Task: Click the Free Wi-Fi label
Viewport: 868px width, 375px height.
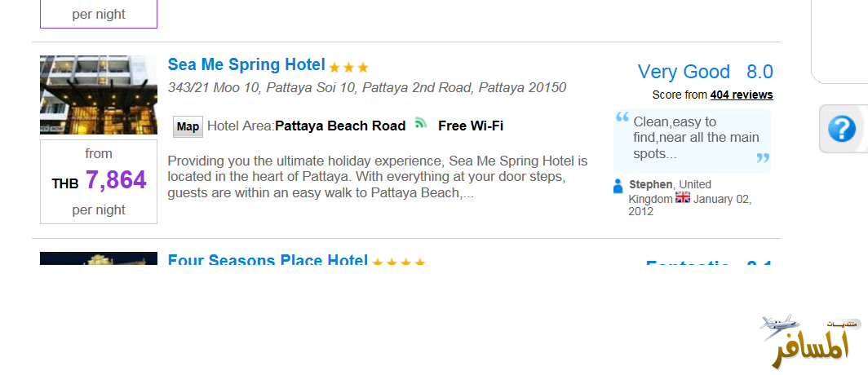Action: (471, 126)
